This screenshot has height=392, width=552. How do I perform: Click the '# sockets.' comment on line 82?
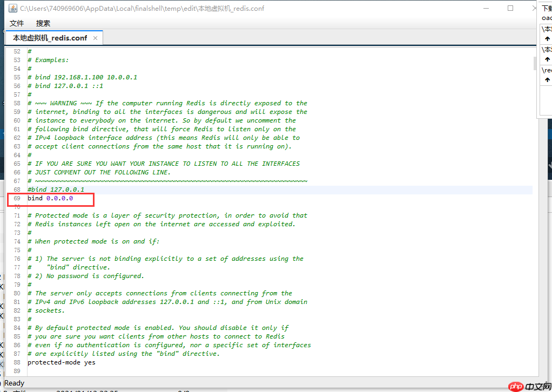(46, 310)
